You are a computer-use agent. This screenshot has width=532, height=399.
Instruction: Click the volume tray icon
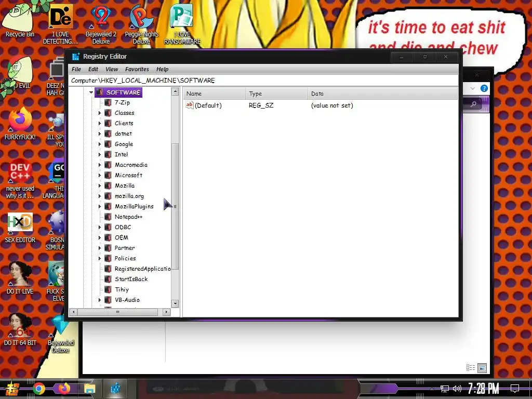pos(457,389)
